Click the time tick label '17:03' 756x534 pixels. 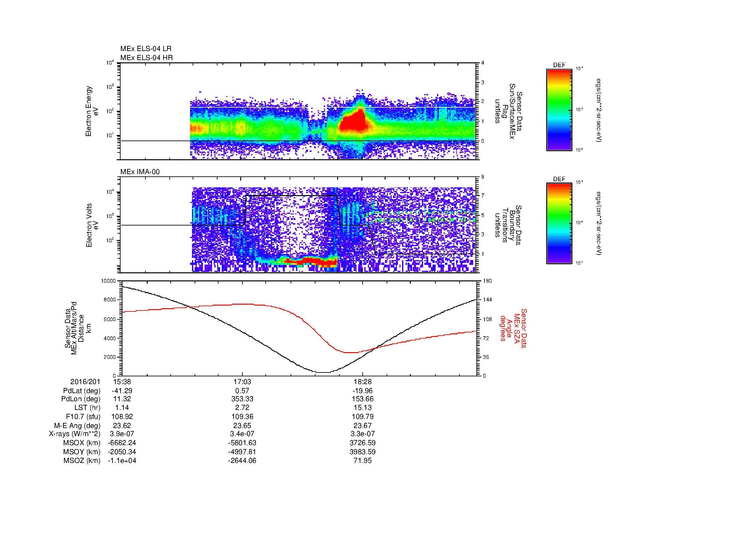point(242,382)
